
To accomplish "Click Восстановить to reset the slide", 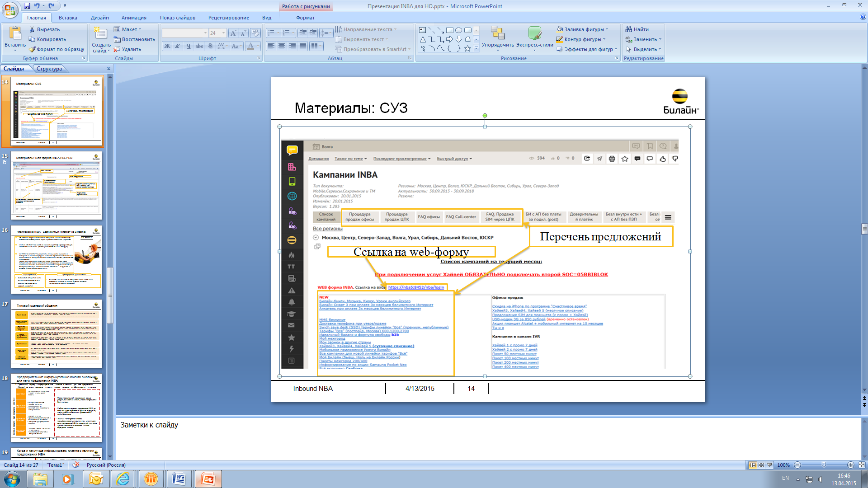I will [x=134, y=39].
